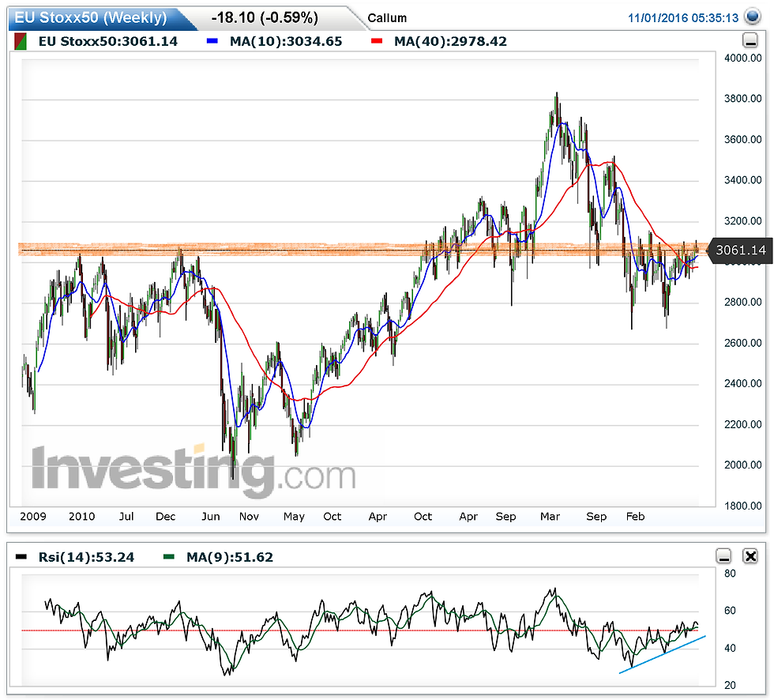Click the 3061.14 current price marker
Viewport: 774px width, 700px height.
738,250
